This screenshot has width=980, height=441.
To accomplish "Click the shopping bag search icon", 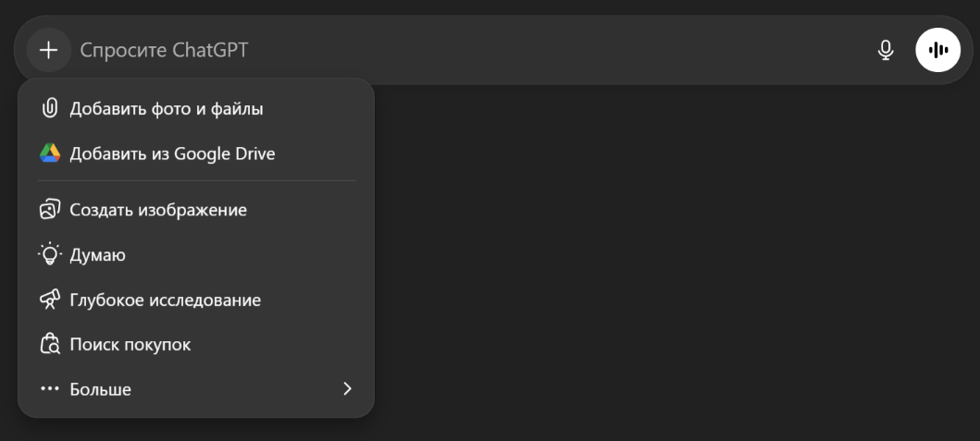I will (50, 345).
